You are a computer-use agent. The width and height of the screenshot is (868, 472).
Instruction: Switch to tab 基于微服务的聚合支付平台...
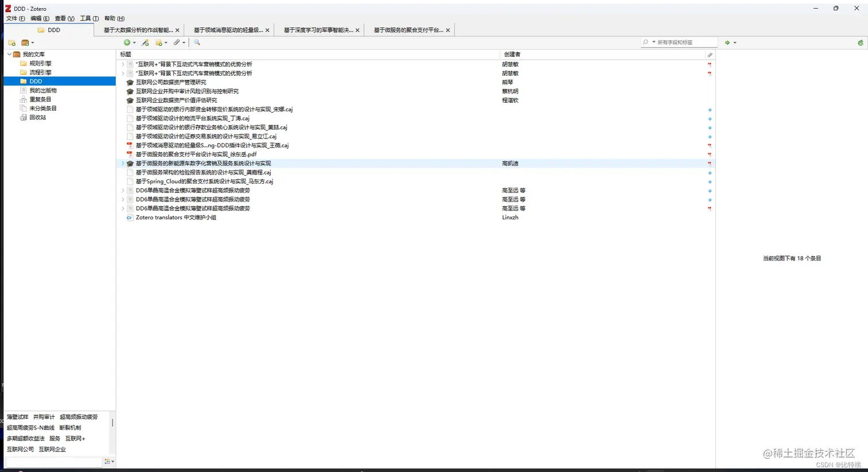[x=408, y=30]
